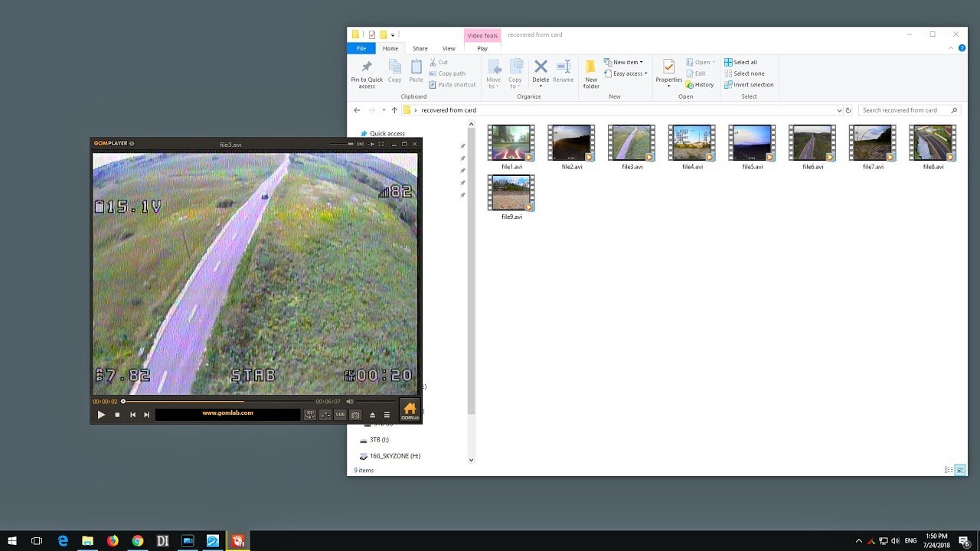The height and width of the screenshot is (551, 980).
Task: Stop playback in GOM Player
Action: (117, 415)
